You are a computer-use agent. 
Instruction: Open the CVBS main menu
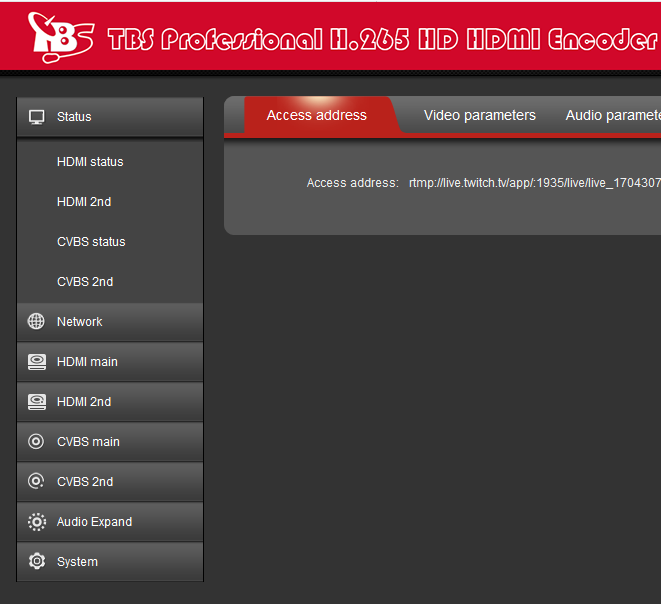pyautogui.click(x=110, y=441)
